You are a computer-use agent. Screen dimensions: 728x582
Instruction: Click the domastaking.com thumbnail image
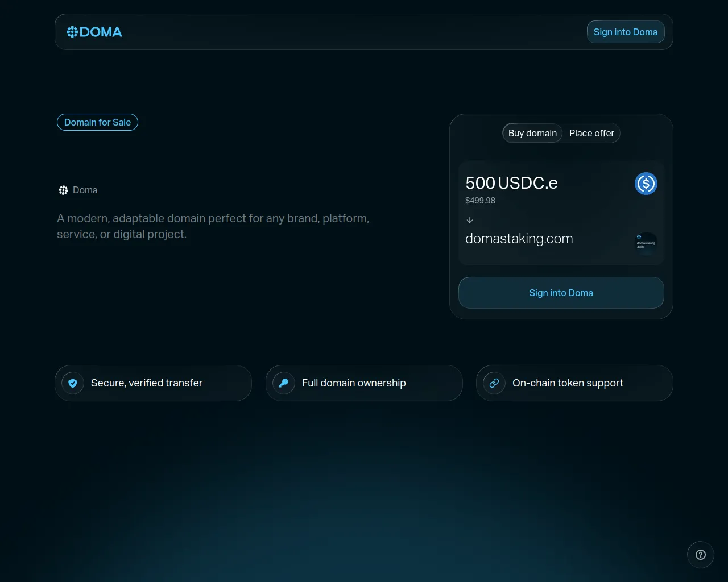coord(646,243)
